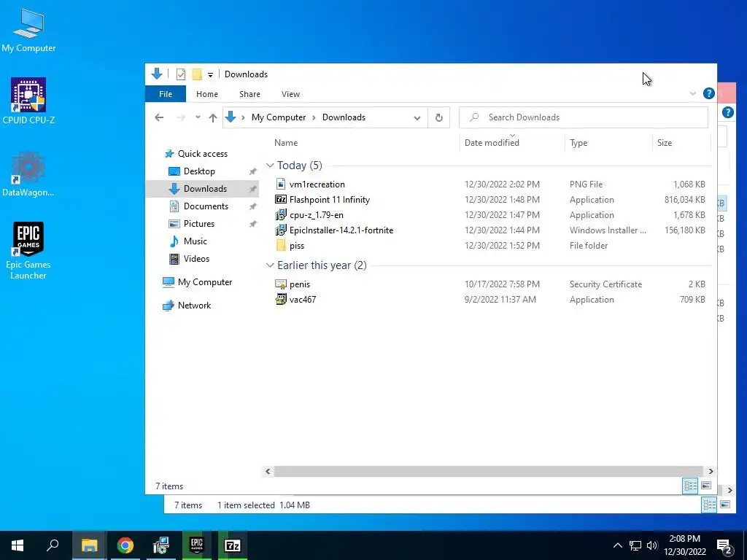
Task: Expand the ribbon with the chevron
Action: pos(693,93)
